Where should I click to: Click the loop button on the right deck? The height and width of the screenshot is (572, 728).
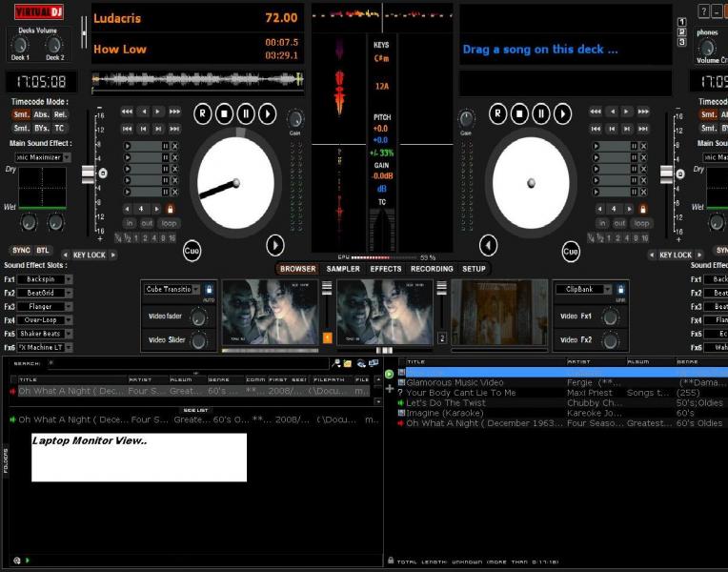pyautogui.click(x=641, y=223)
